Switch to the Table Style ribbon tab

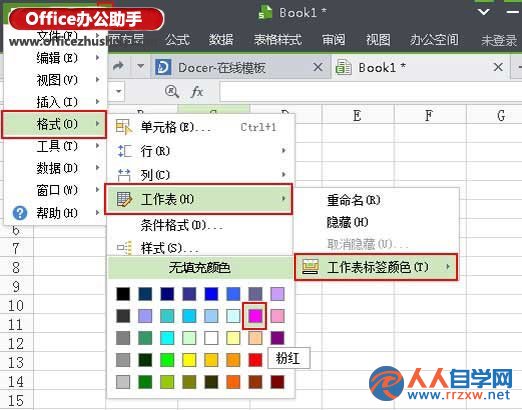278,40
